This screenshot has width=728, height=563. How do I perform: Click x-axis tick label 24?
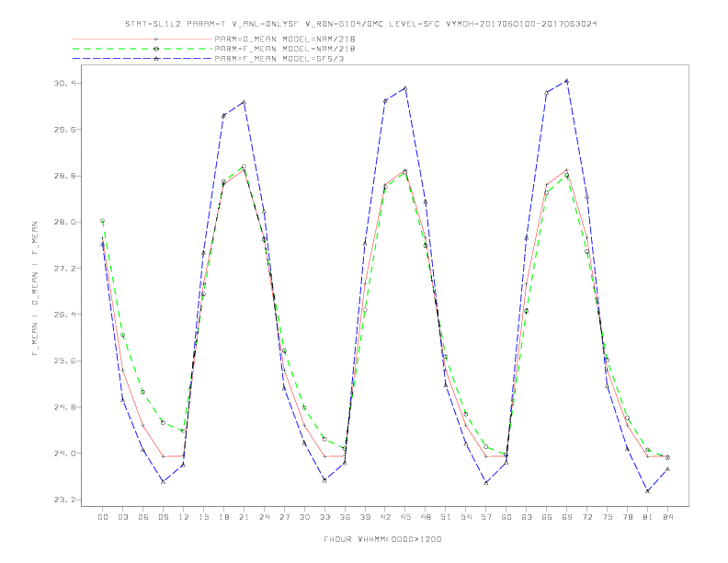tap(264, 517)
